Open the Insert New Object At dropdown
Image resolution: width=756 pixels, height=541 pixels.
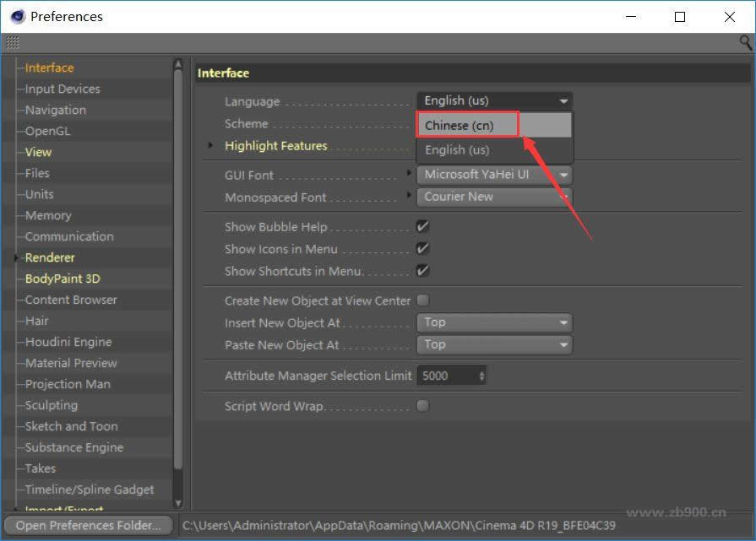[x=494, y=322]
